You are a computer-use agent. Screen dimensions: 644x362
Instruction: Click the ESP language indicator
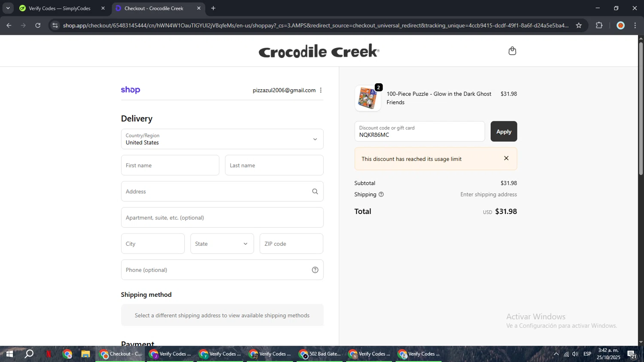(x=587, y=354)
